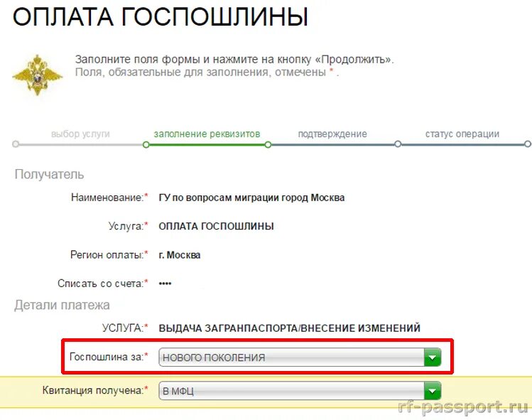This screenshot has height=420, width=532.
Task: Select the 'подтверждение' step
Action: [x=332, y=134]
